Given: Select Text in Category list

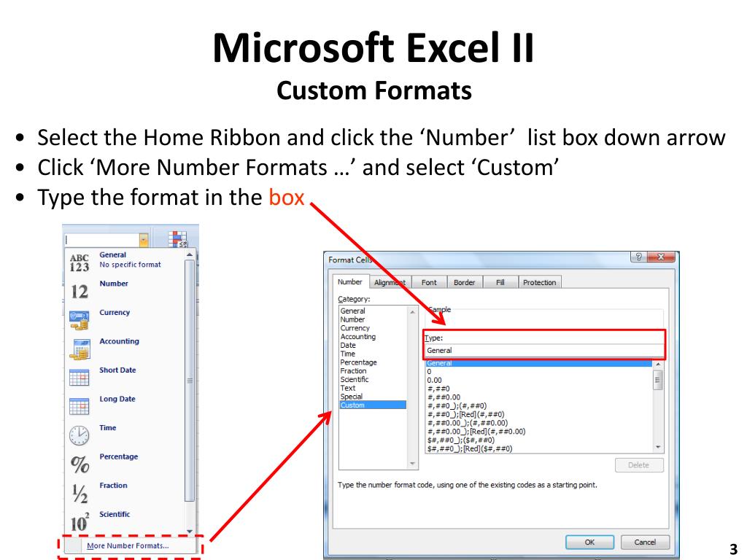Looking at the screenshot, I should tap(373, 388).
